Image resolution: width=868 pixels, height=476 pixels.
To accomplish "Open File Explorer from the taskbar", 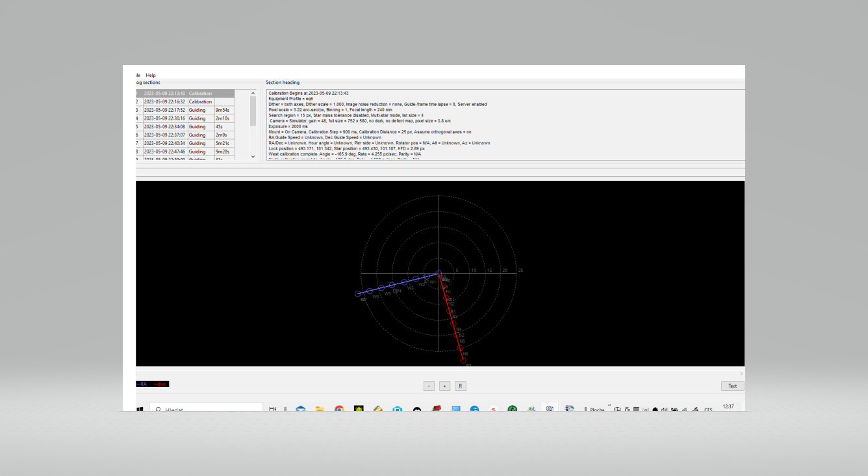I will tap(320, 409).
